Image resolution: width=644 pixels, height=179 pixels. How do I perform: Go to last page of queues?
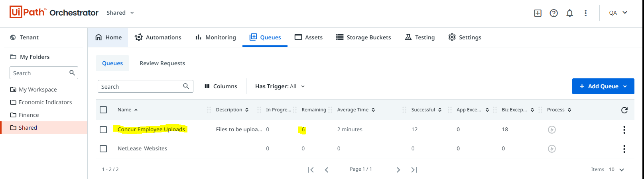point(414,170)
